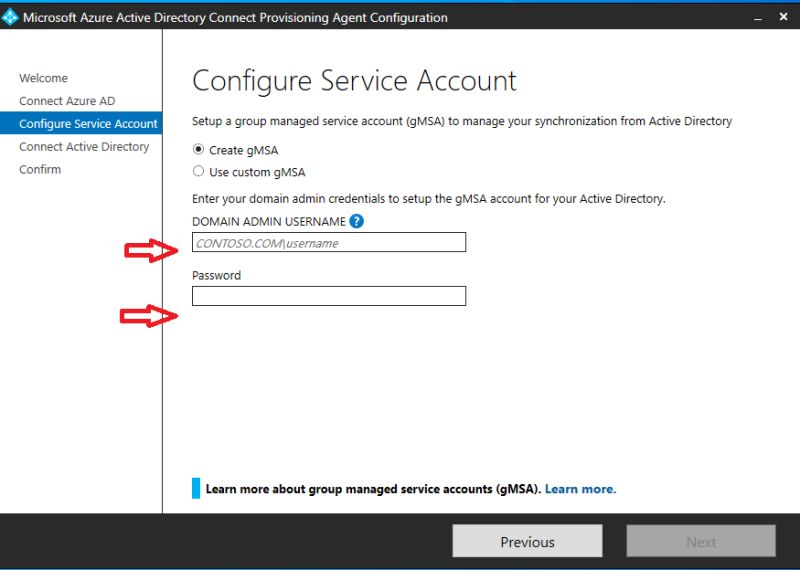
Task: Focus the Password input field
Action: tap(329, 296)
